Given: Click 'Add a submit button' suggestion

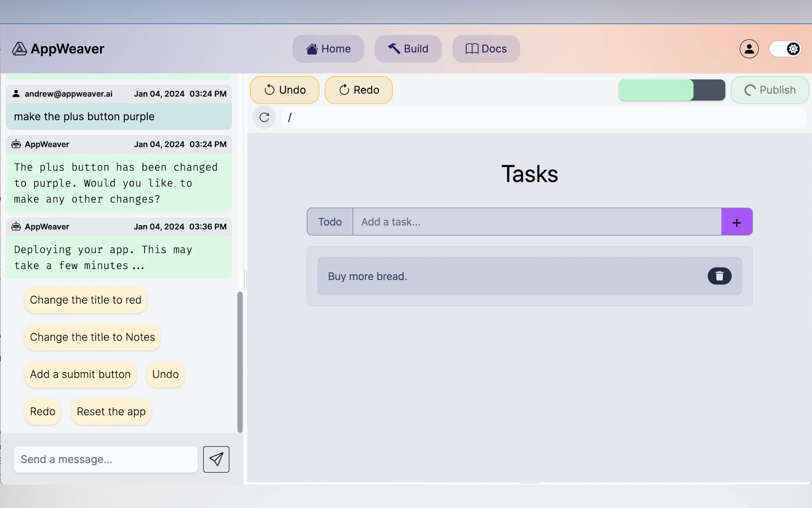Looking at the screenshot, I should pyautogui.click(x=80, y=374).
